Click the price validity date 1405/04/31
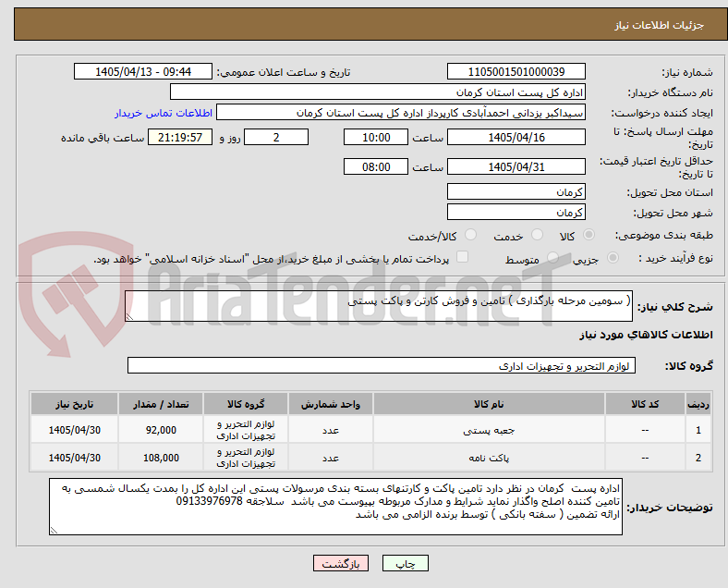 coord(516,166)
